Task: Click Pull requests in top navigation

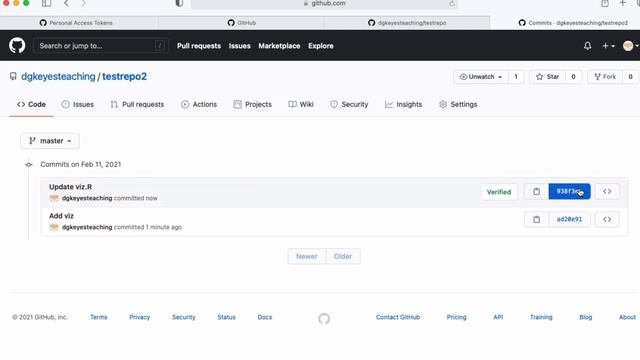Action: coord(199,46)
